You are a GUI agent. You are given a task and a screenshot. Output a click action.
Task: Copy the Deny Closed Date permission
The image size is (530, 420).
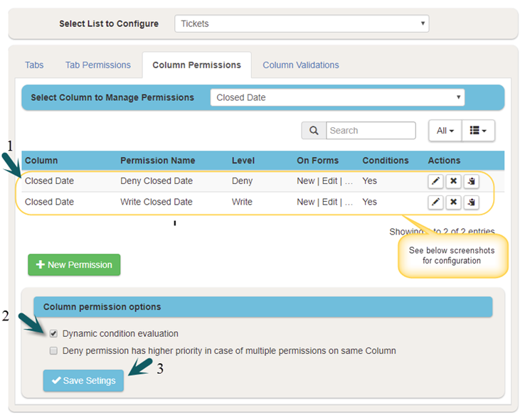[471, 181]
